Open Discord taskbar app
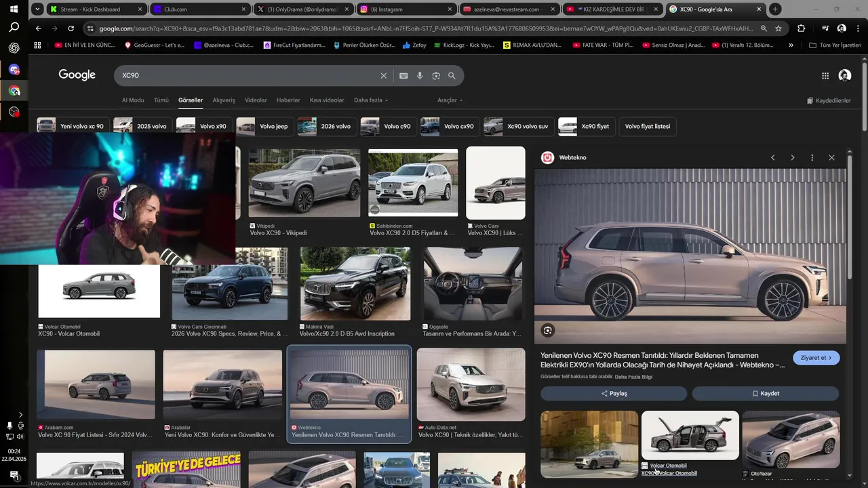 coord(14,69)
